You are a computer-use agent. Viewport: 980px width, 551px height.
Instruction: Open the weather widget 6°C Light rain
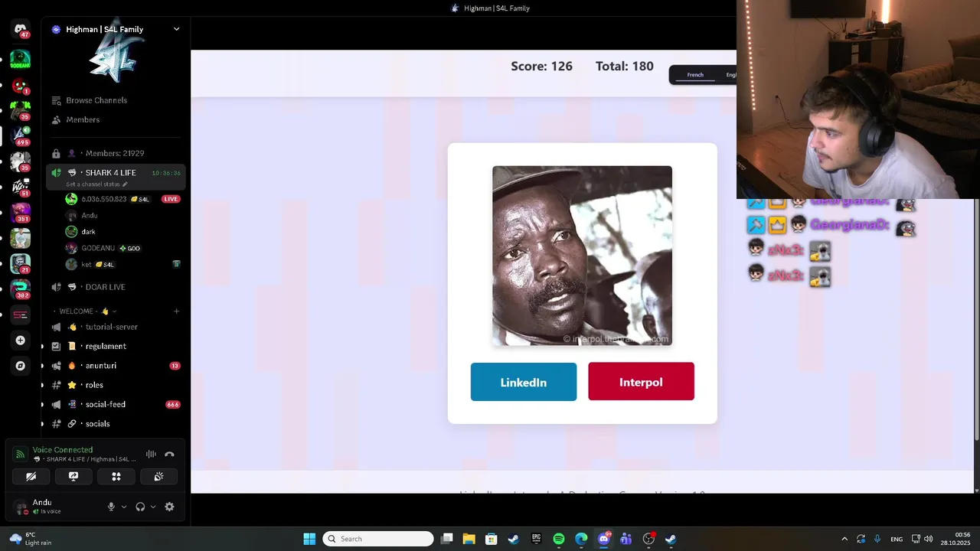coord(29,539)
